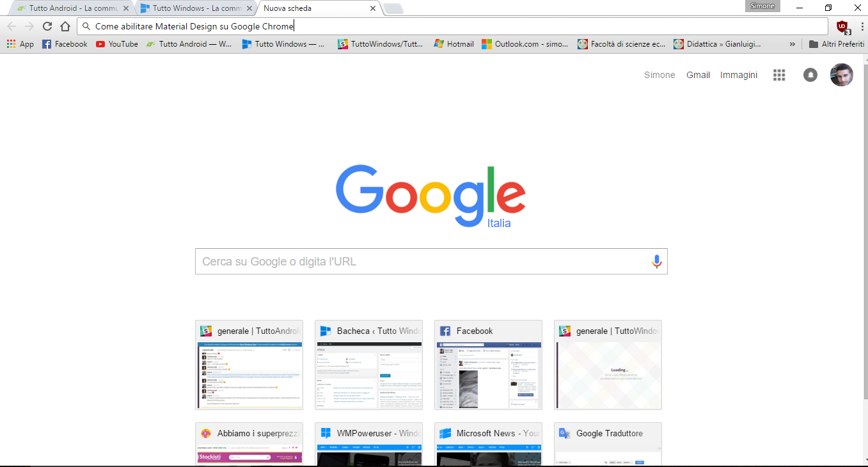Open the TuttoWindows/Tutt... Slack bookmark
The width and height of the screenshot is (868, 467).
[x=381, y=44]
